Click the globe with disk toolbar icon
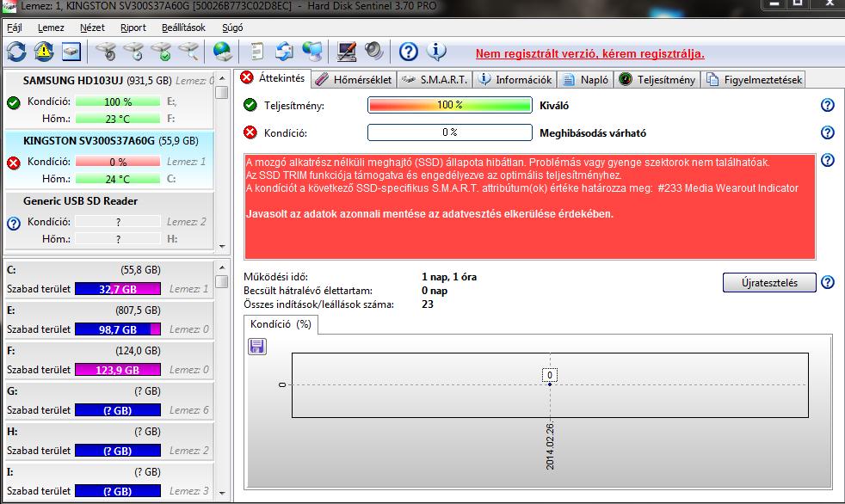Screen dimensions: 845x504 coord(223,52)
